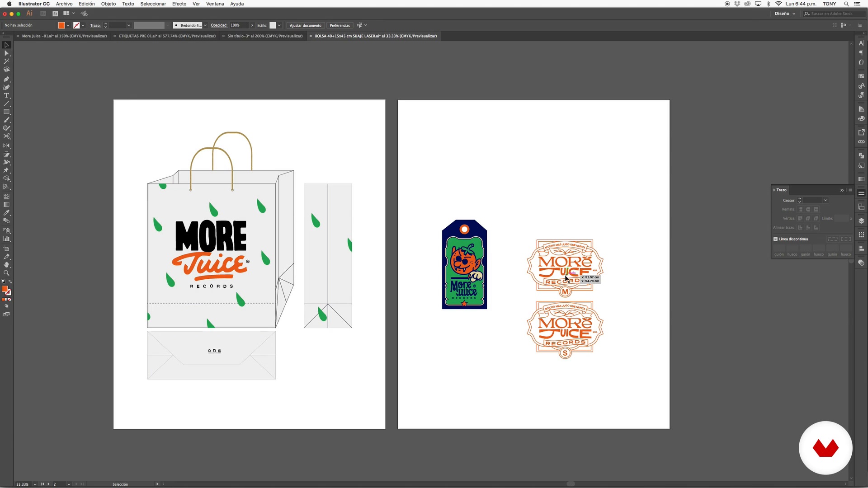Select the Eyedropper tool
This screenshot has height=488, width=868.
click(6, 212)
